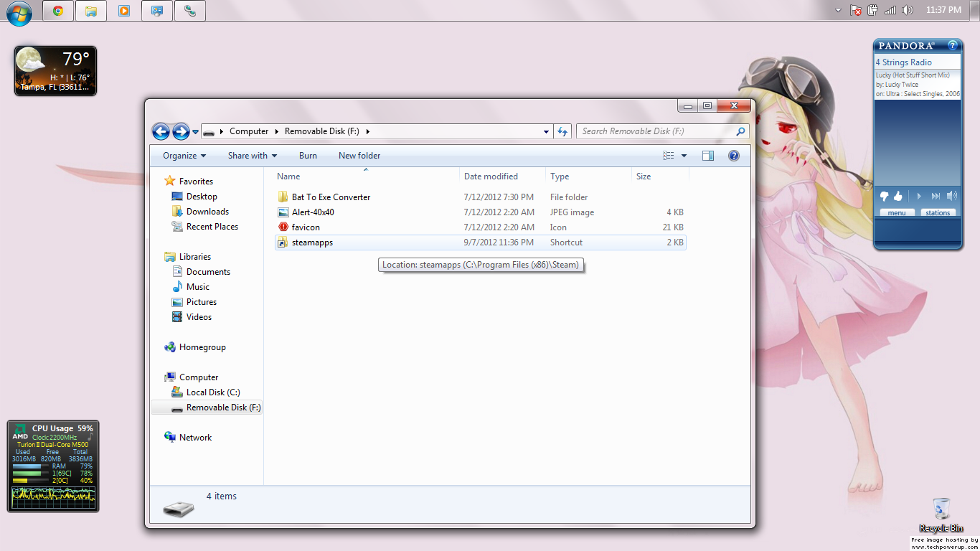Select the steamapps shortcut file icon
The width and height of the screenshot is (980, 551).
(283, 242)
